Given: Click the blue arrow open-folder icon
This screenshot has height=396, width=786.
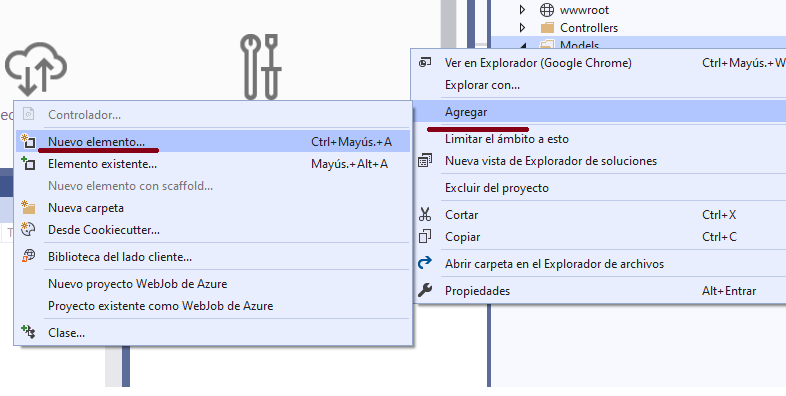Looking at the screenshot, I should click(x=425, y=263).
